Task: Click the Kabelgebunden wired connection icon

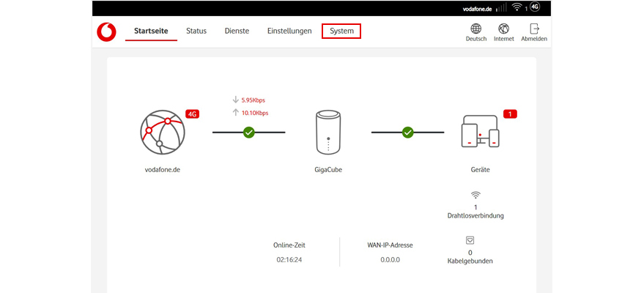Action: (470, 240)
